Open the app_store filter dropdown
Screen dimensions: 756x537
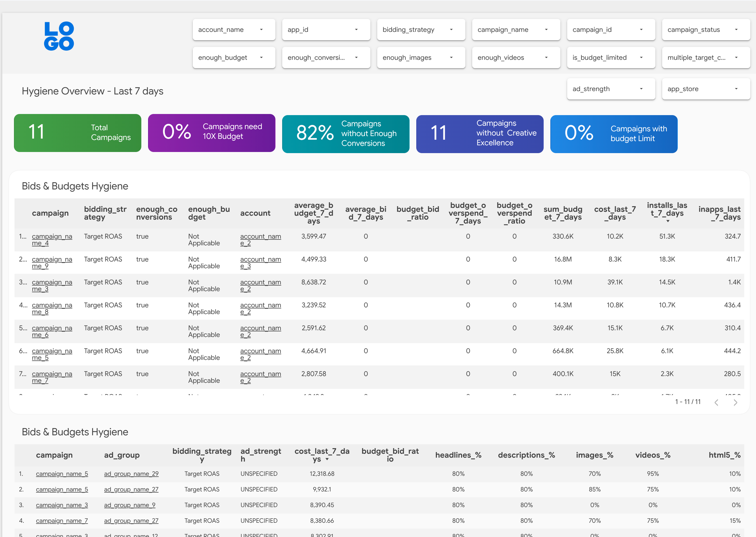click(x=706, y=89)
